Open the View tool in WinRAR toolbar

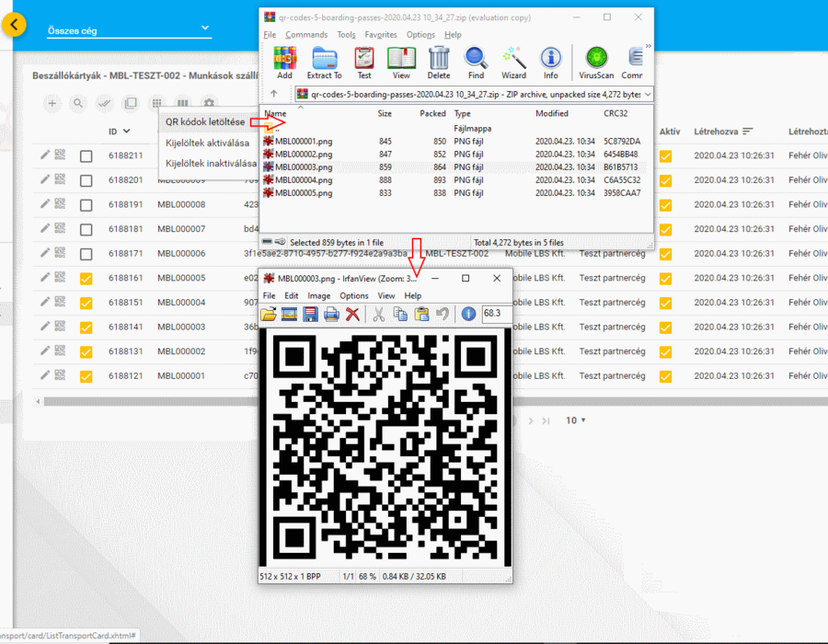point(401,63)
